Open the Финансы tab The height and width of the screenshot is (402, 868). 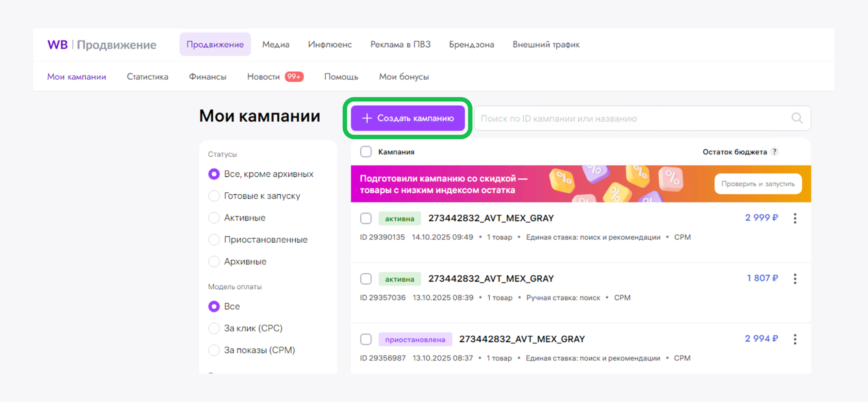208,77
